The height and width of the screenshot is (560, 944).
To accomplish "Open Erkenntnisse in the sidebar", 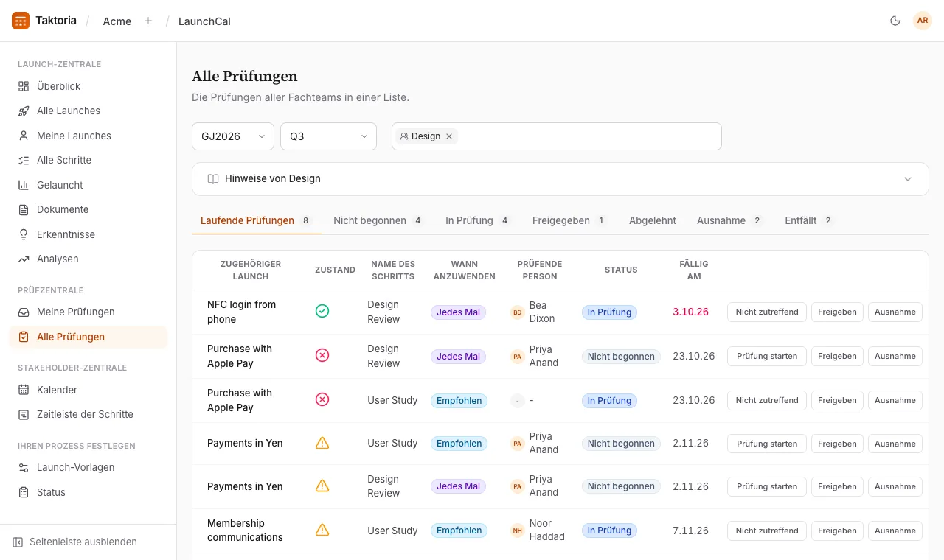I will tap(88, 234).
